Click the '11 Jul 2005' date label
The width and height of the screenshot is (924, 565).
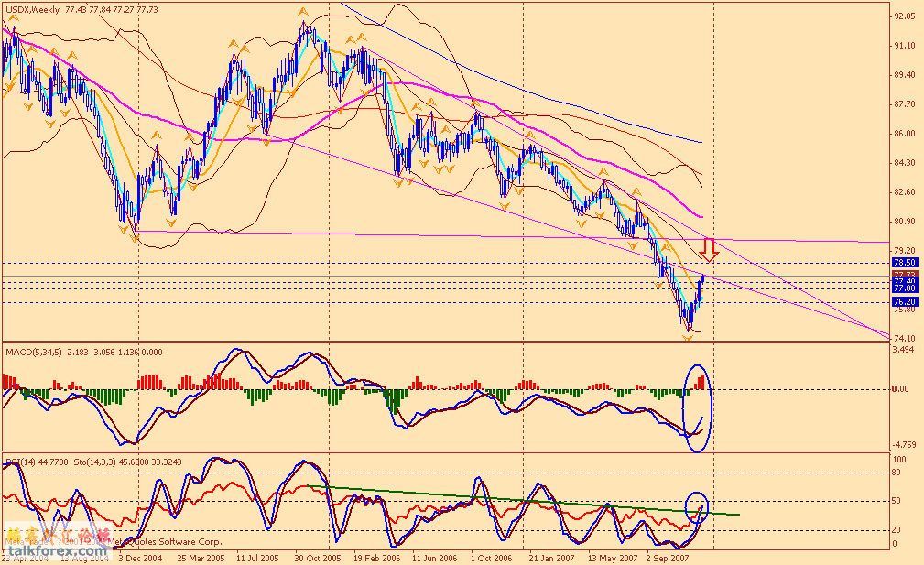pyautogui.click(x=258, y=558)
